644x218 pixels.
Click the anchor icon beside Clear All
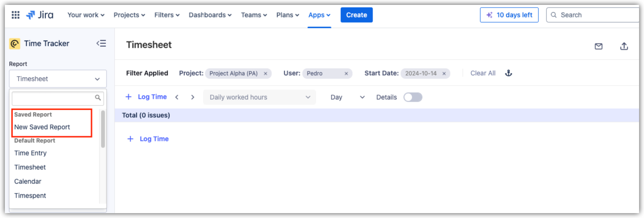(508, 73)
